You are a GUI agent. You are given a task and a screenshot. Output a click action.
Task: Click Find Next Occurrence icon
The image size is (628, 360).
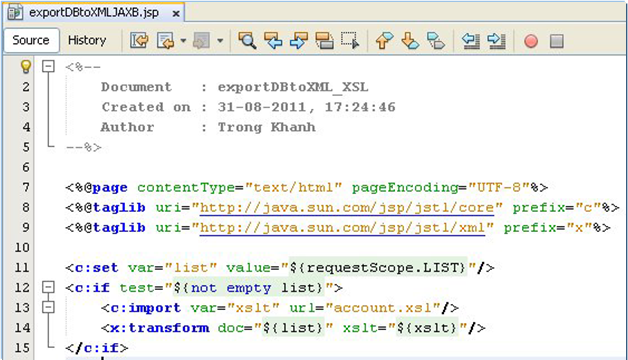[x=299, y=41]
